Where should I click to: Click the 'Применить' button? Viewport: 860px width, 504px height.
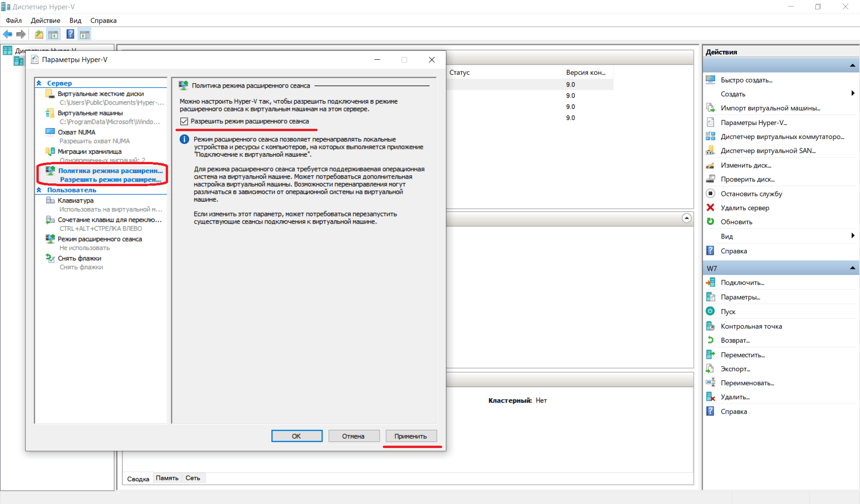click(x=411, y=436)
